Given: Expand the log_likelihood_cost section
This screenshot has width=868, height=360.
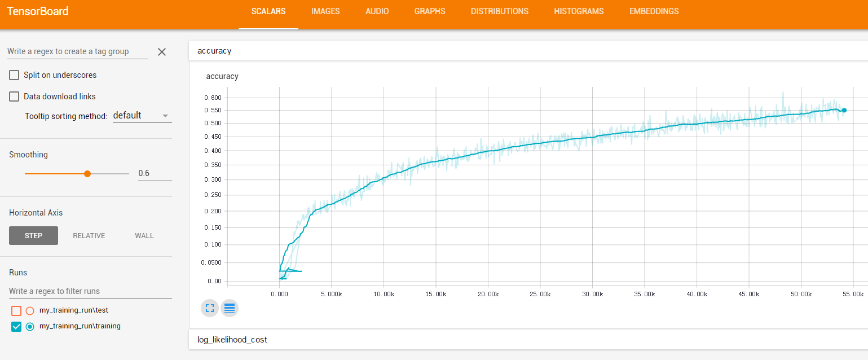Looking at the screenshot, I should point(528,340).
